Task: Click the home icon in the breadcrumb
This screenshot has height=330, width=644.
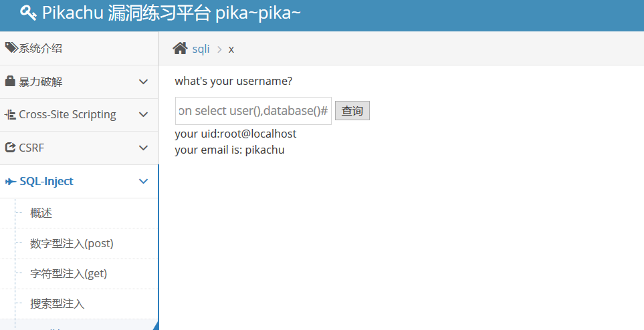Action: coord(180,49)
